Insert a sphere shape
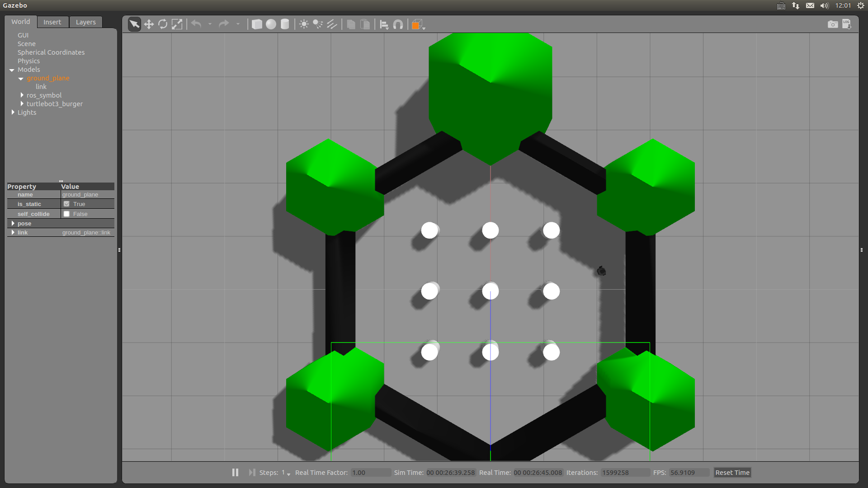868x488 pixels. (271, 24)
